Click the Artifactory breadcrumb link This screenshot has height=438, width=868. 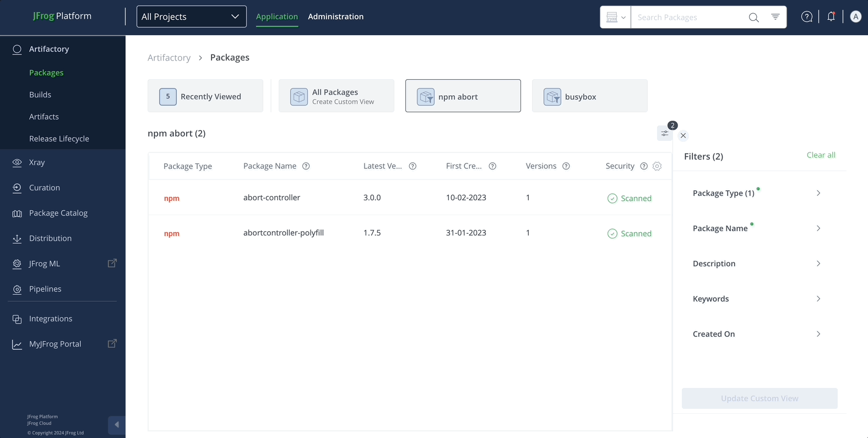coord(169,58)
